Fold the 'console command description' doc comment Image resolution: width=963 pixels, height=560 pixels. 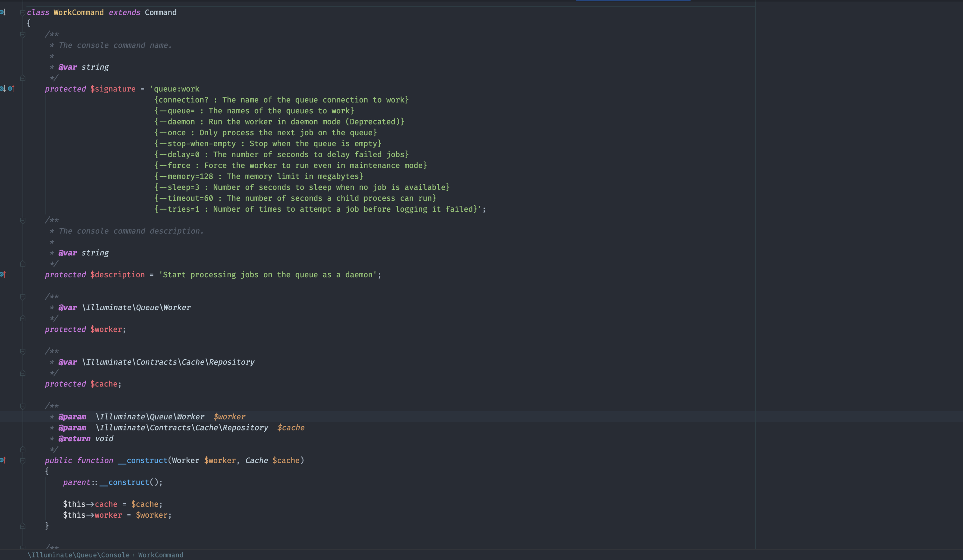[23, 220]
